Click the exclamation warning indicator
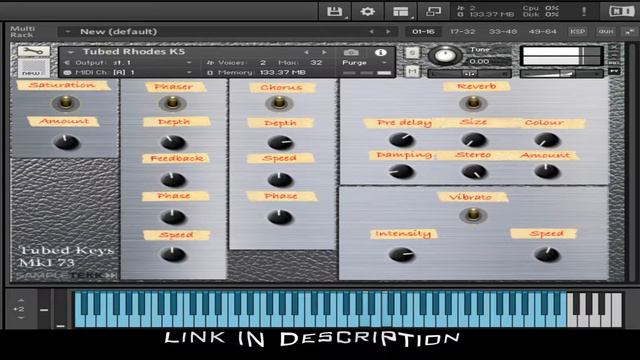 (584, 11)
